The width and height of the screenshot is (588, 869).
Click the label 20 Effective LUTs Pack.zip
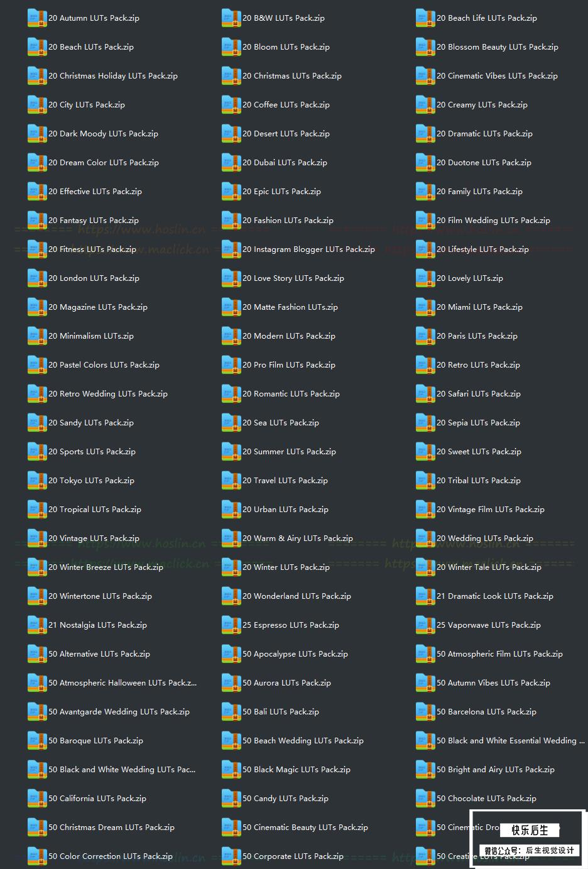[x=95, y=192]
